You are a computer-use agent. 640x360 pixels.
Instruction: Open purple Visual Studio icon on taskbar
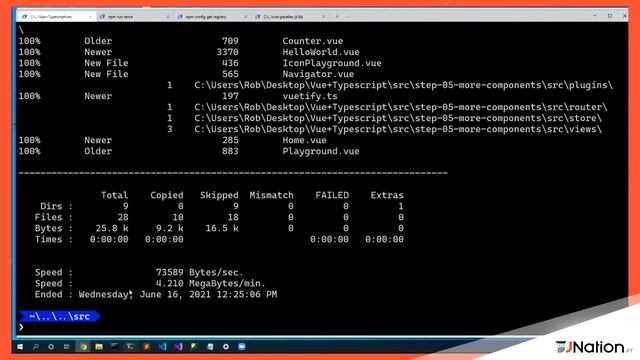178,347
